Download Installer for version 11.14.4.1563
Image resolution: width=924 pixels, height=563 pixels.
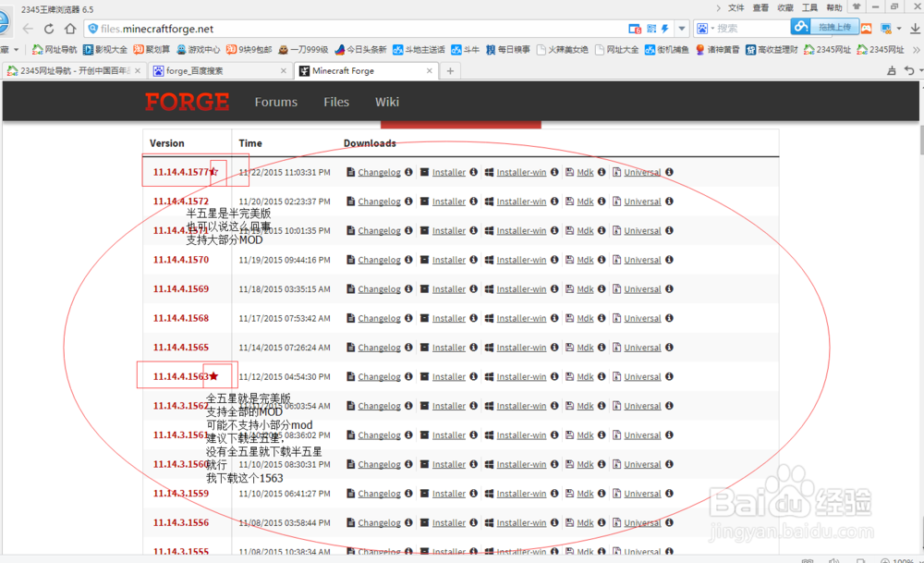(448, 376)
